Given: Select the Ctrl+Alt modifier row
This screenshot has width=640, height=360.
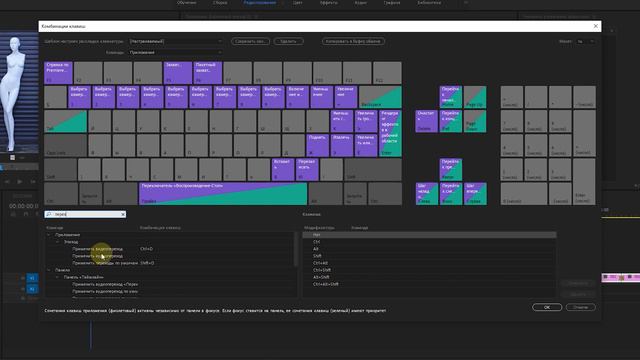Looking at the screenshot, I should tap(429, 263).
